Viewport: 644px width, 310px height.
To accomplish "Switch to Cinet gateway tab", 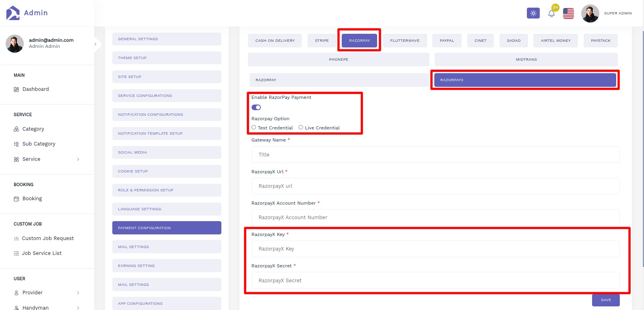I will coord(481,41).
